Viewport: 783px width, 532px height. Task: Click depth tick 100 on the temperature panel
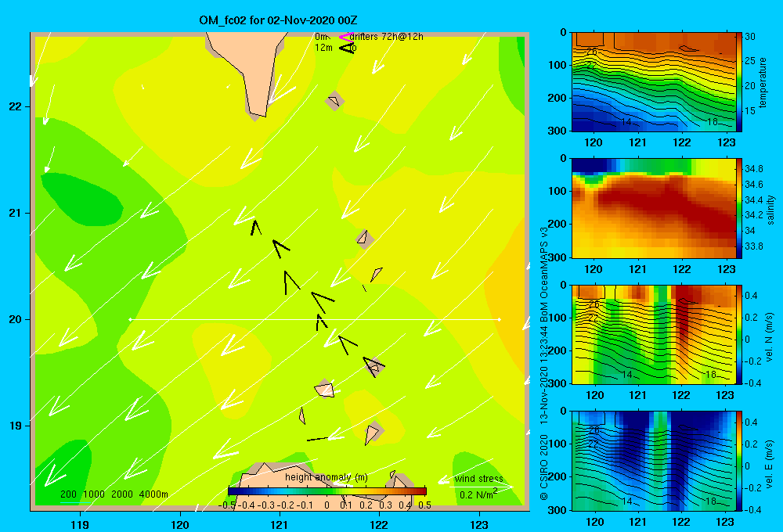pos(557,65)
